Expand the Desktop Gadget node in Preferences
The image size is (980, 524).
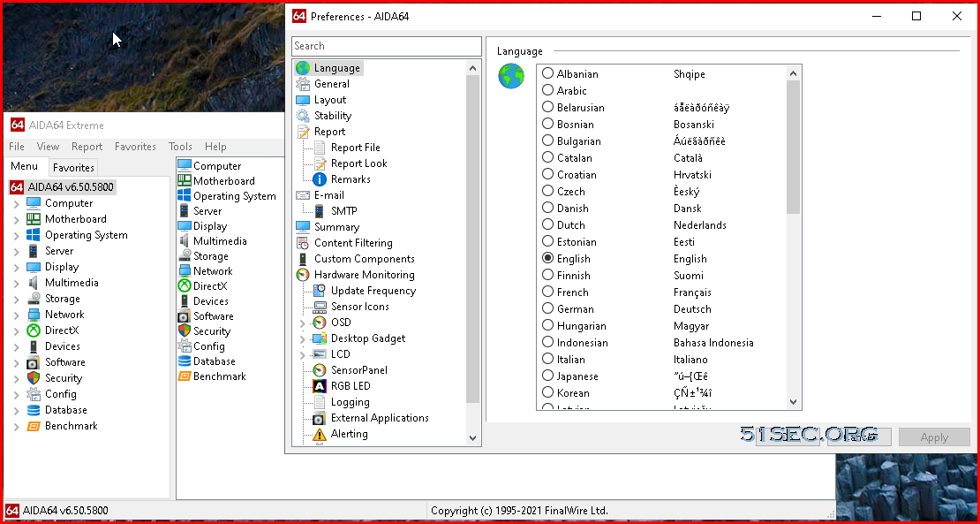pos(303,339)
